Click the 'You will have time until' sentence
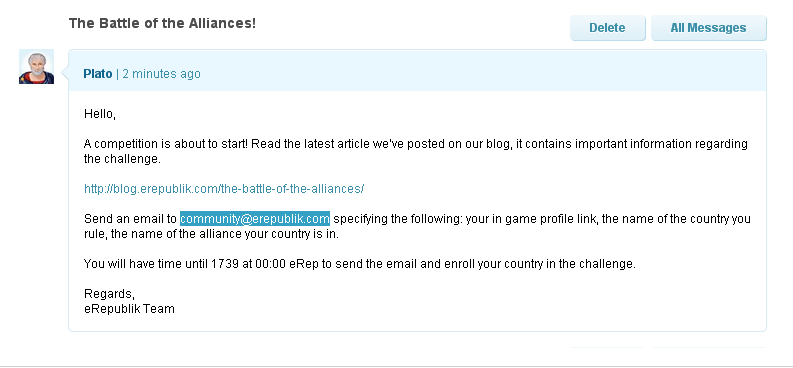 click(x=146, y=264)
